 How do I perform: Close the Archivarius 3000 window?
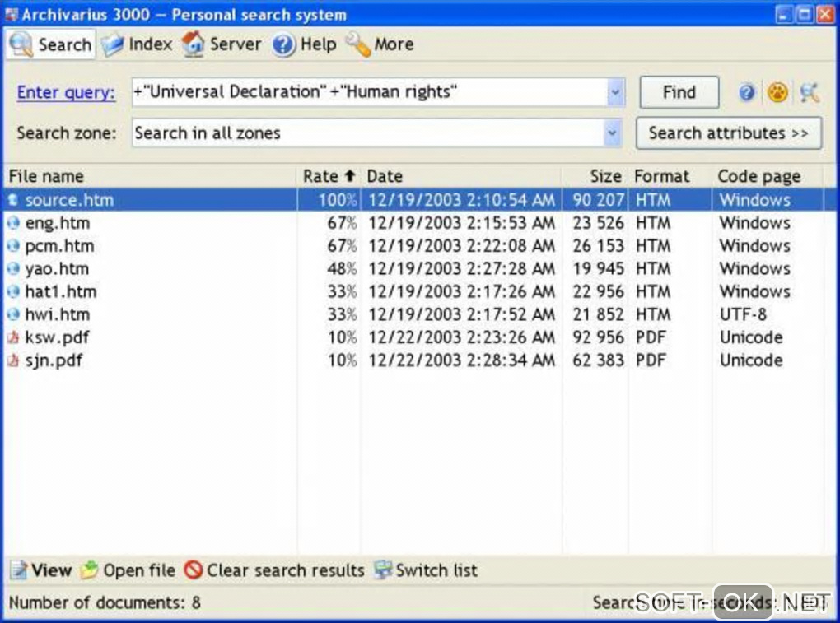point(825,15)
